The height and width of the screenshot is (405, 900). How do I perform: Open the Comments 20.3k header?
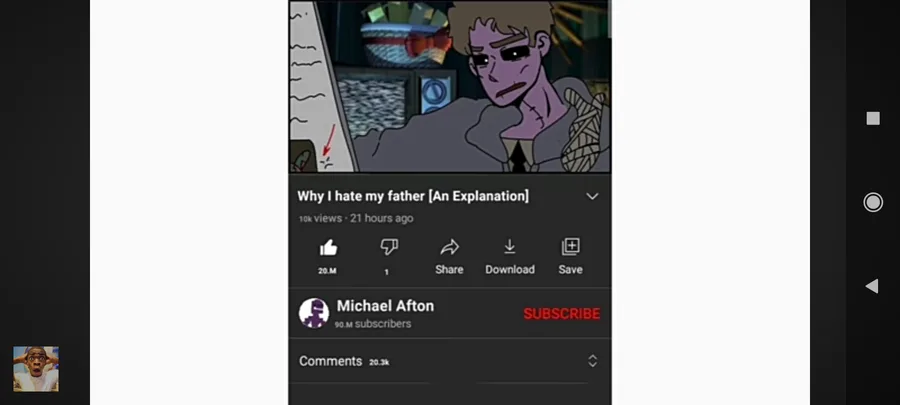point(344,361)
